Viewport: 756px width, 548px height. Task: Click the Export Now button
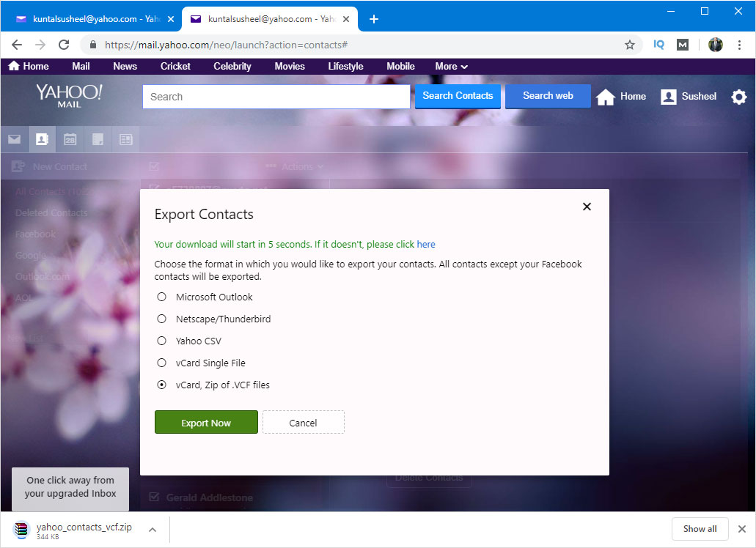coord(206,422)
